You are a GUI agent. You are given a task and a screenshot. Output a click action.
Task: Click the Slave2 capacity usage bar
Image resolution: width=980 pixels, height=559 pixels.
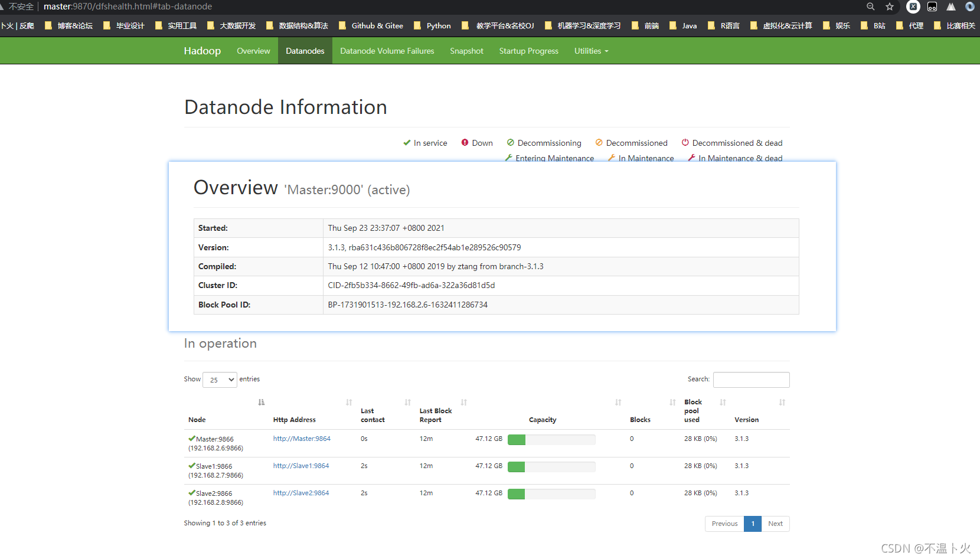pyautogui.click(x=551, y=493)
